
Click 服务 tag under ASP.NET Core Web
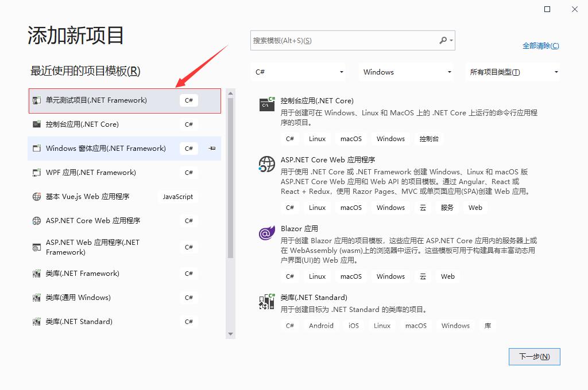447,208
